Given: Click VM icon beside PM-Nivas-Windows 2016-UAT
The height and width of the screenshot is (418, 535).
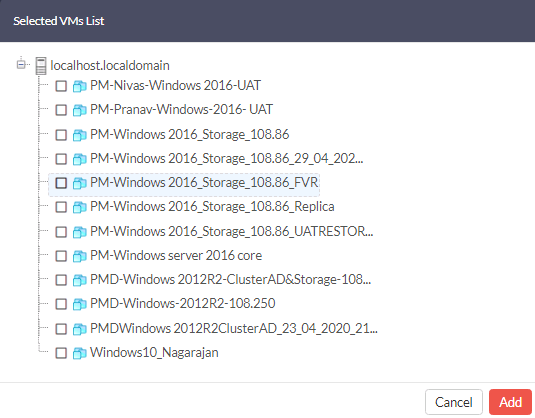Looking at the screenshot, I should 79,86.
